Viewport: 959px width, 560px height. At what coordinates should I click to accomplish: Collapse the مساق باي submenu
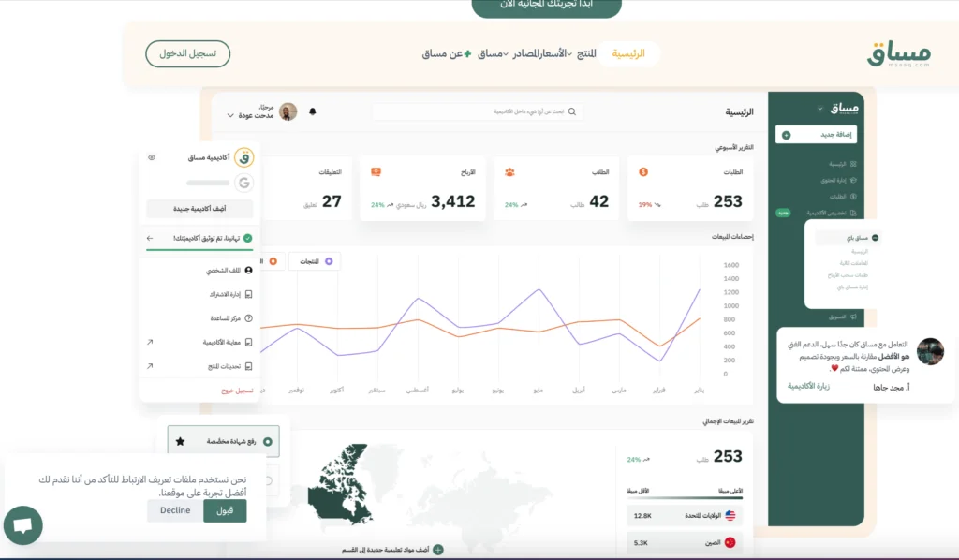pos(848,238)
